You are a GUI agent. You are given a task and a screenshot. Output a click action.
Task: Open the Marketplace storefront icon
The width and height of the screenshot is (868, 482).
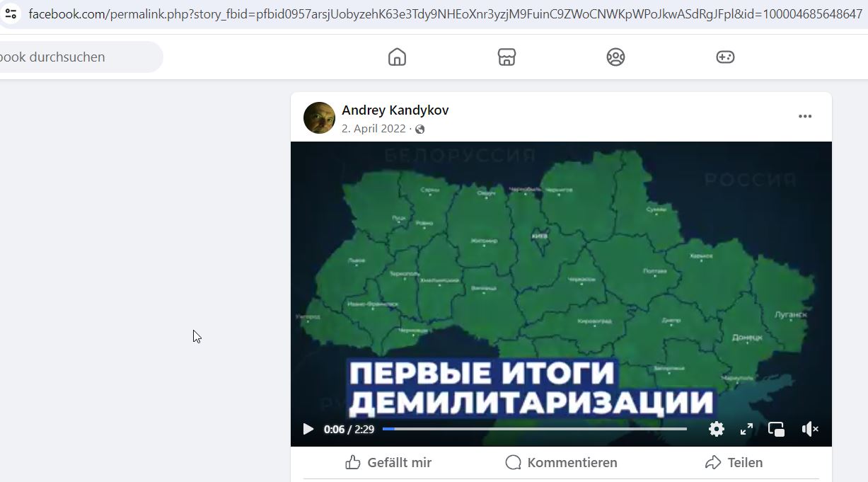[507, 57]
